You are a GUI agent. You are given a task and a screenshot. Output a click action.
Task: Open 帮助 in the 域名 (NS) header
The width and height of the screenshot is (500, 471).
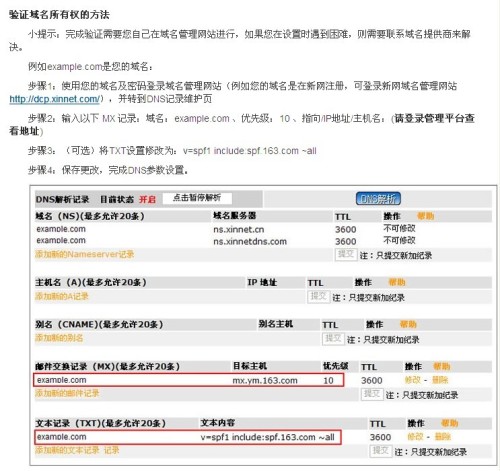click(425, 216)
